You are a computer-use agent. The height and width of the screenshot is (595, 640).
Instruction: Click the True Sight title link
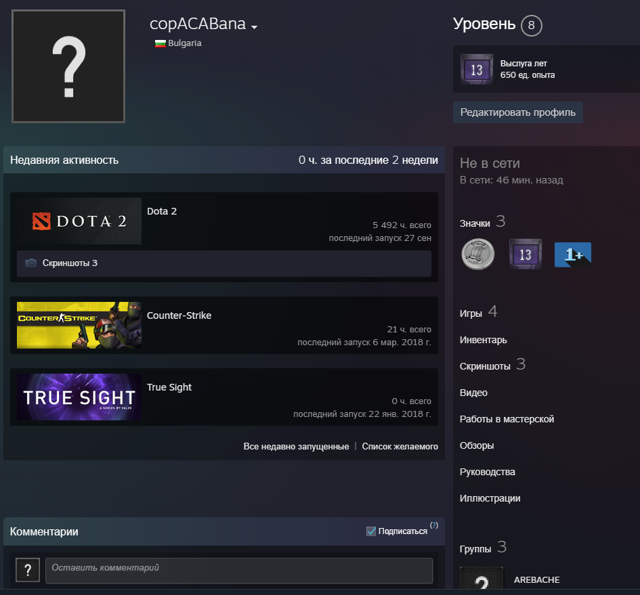tap(169, 387)
